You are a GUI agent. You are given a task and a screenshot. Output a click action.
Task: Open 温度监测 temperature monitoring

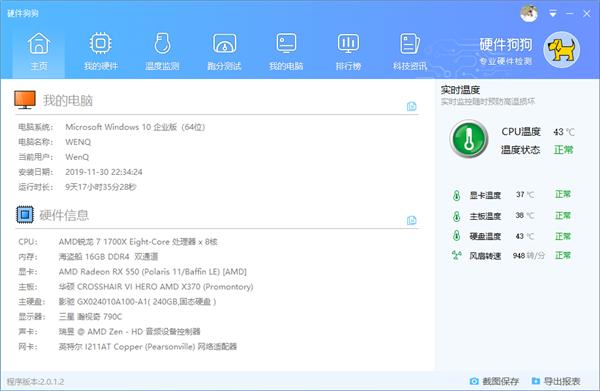click(162, 52)
